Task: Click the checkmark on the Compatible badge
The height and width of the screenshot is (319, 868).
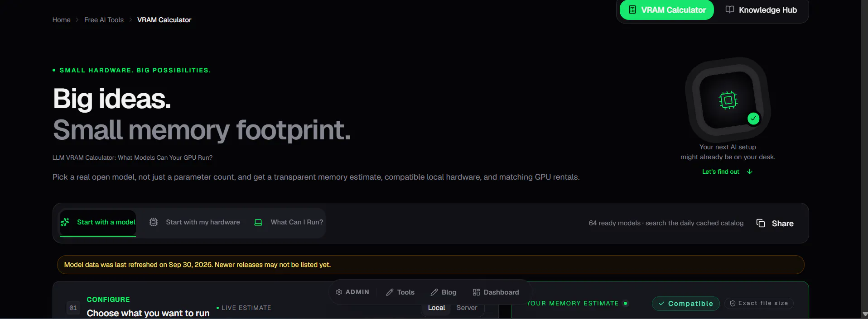Action: tap(661, 304)
